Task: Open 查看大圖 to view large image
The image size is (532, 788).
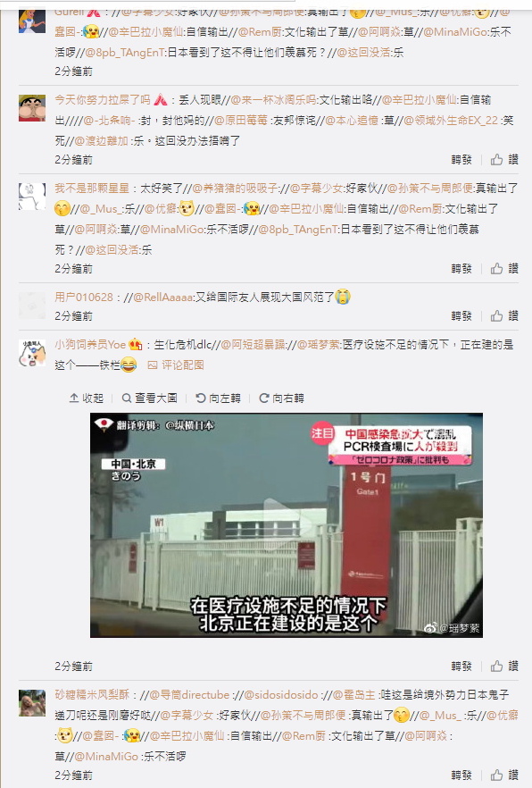Action: pyautogui.click(x=150, y=398)
